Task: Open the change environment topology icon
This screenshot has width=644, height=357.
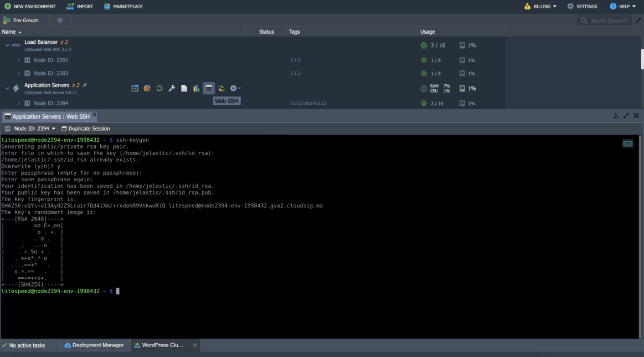Action: (x=147, y=88)
